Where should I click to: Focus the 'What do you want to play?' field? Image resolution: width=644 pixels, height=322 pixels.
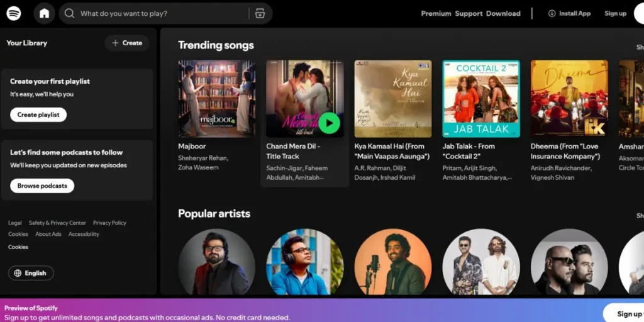click(166, 14)
